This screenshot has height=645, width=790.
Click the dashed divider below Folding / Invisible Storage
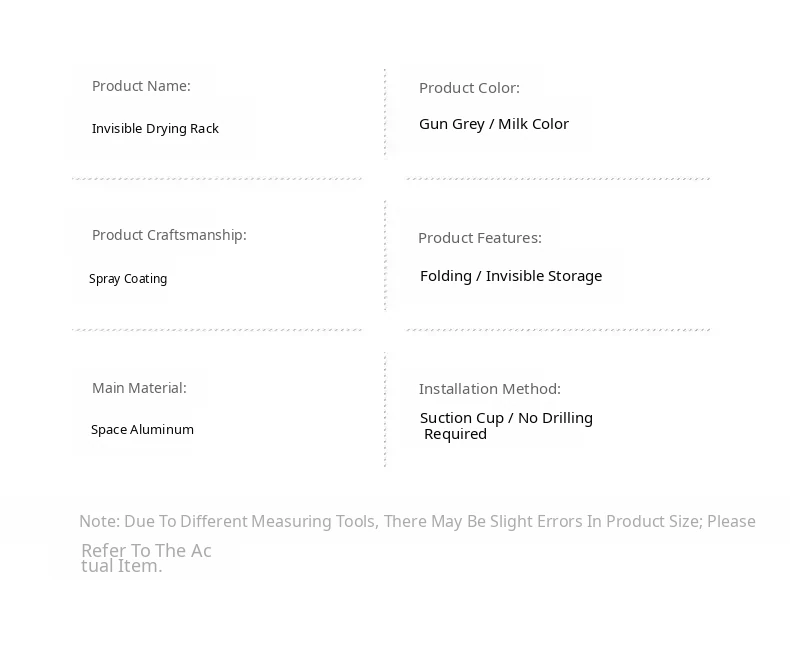point(558,329)
